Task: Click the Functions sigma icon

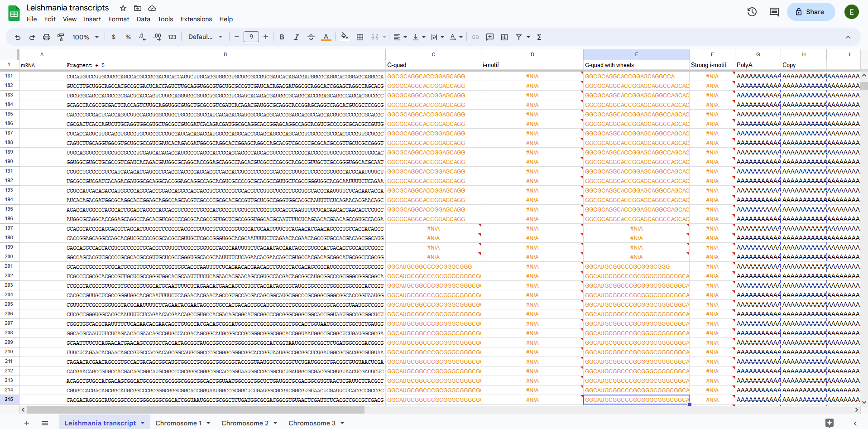Action: 539,37
